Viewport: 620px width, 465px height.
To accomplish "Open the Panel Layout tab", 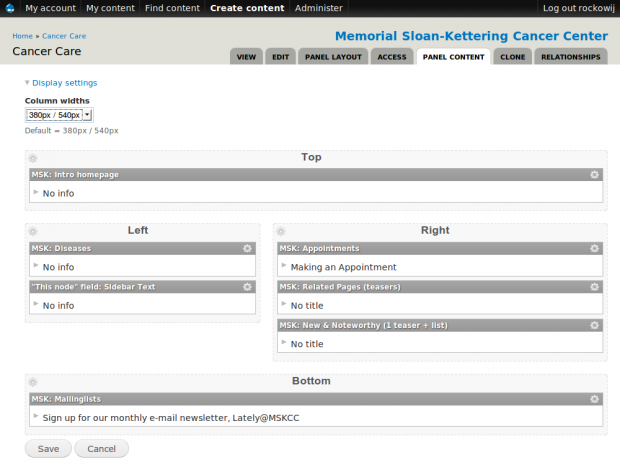I will coord(333,57).
